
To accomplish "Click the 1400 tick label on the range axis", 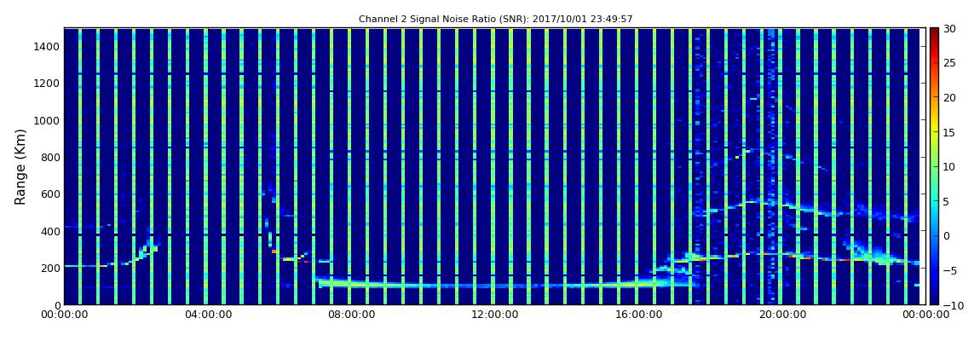I will click(47, 46).
